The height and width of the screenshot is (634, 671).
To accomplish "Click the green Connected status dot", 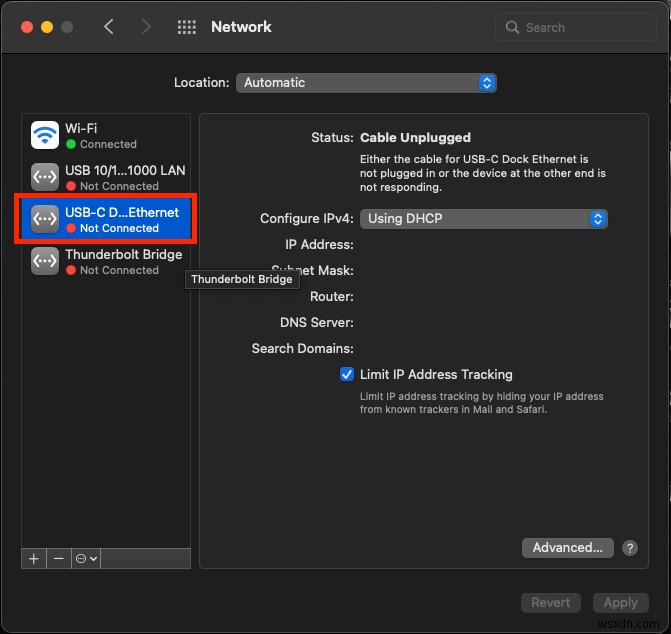I will [x=71, y=144].
